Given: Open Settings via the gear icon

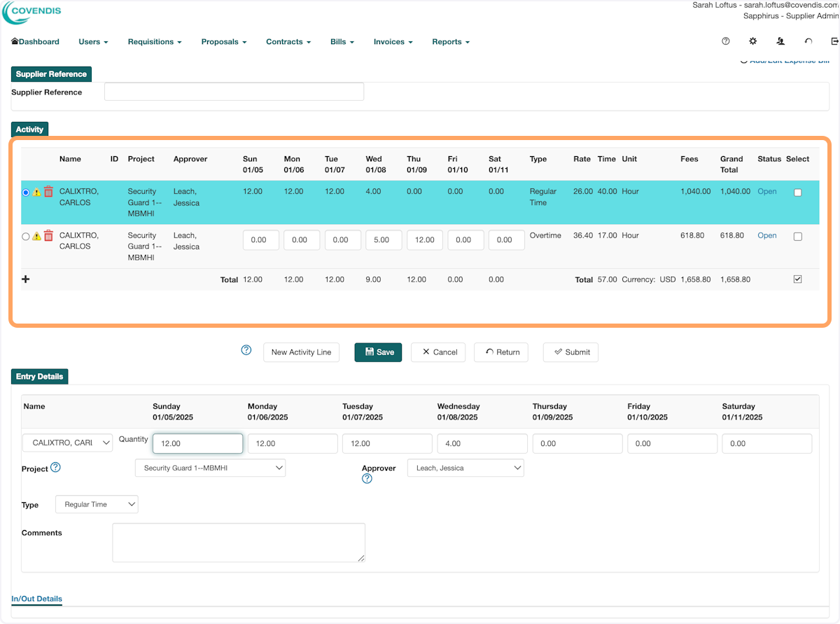Looking at the screenshot, I should pos(752,41).
